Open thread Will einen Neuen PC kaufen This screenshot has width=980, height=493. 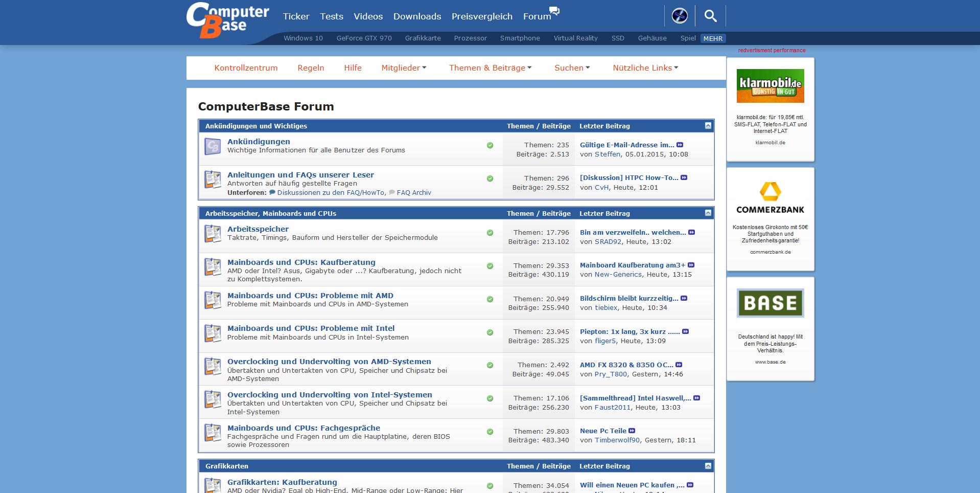pyautogui.click(x=632, y=485)
